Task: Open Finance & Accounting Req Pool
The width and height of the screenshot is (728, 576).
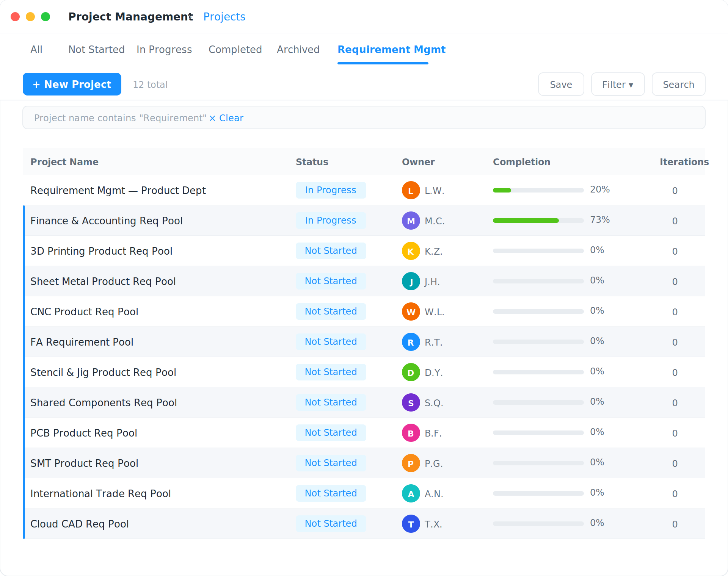Action: pyautogui.click(x=106, y=221)
